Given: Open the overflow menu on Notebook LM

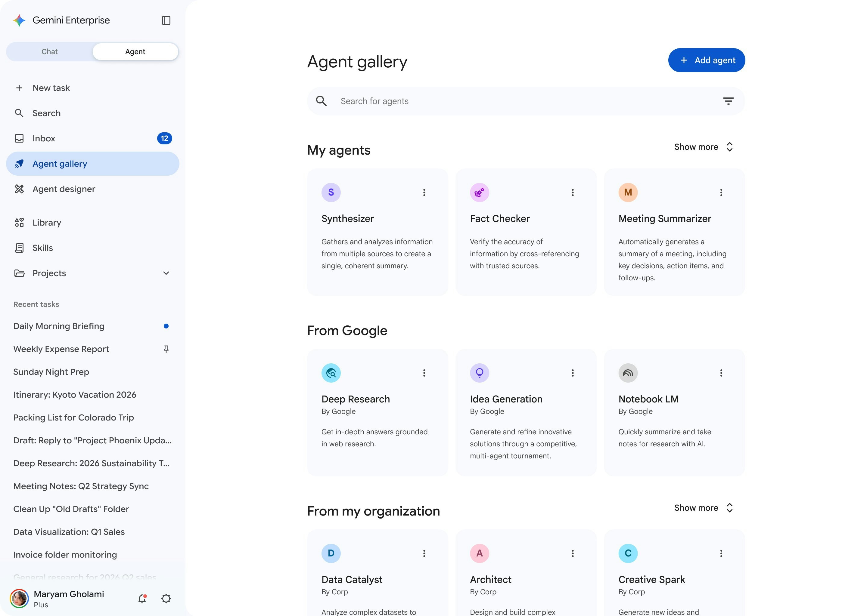Looking at the screenshot, I should tap(721, 373).
